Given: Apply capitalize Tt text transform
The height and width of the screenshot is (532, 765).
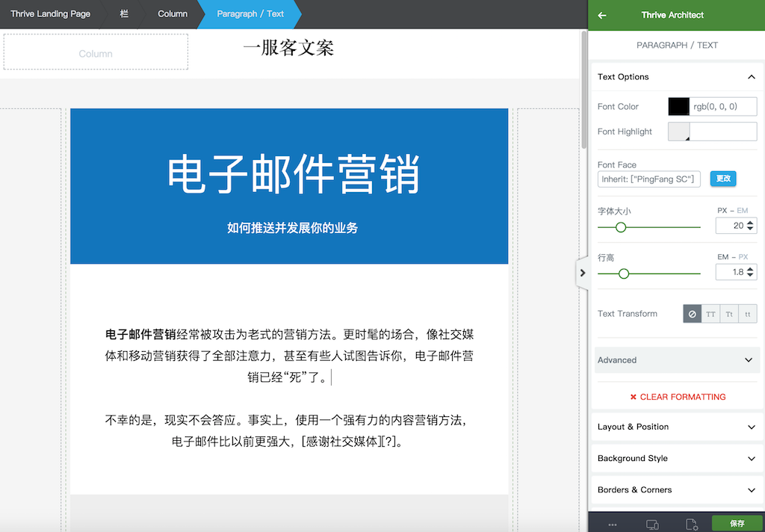Looking at the screenshot, I should 729,314.
